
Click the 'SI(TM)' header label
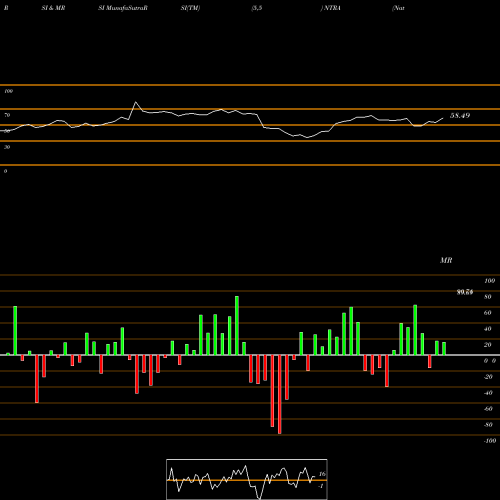pos(190,8)
